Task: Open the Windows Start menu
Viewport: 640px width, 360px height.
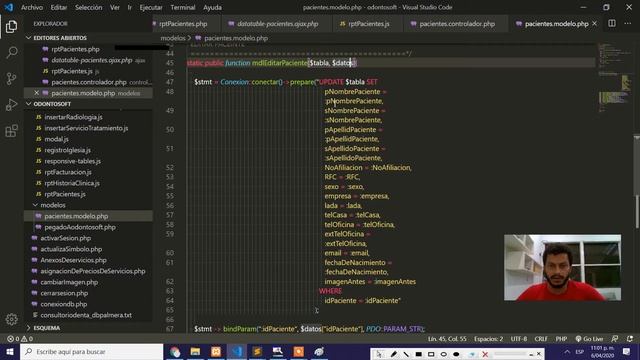Action: (x=10, y=351)
